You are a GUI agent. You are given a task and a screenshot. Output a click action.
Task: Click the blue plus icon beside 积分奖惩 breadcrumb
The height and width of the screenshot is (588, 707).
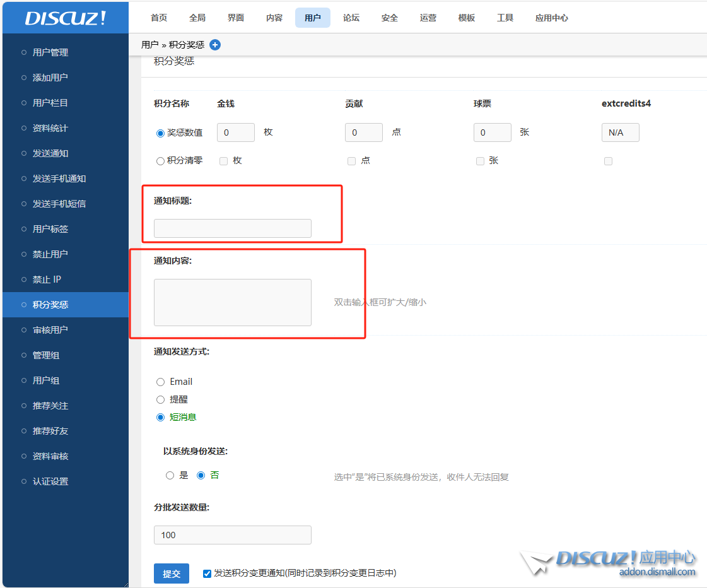215,45
